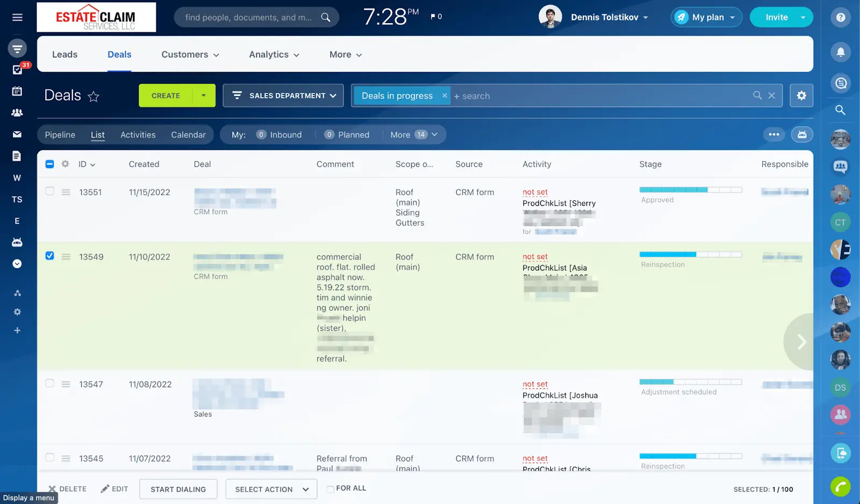
Task: Open the notifications bell icon
Action: click(x=841, y=52)
